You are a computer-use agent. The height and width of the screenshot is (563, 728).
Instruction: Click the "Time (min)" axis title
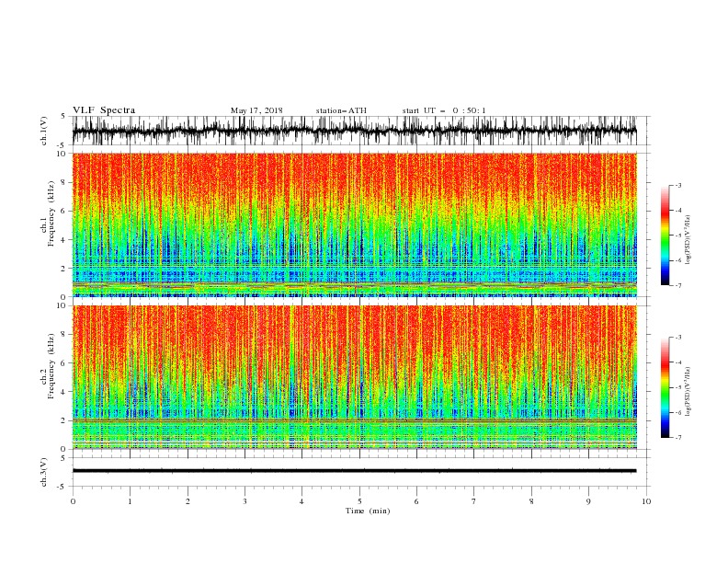pyautogui.click(x=368, y=511)
